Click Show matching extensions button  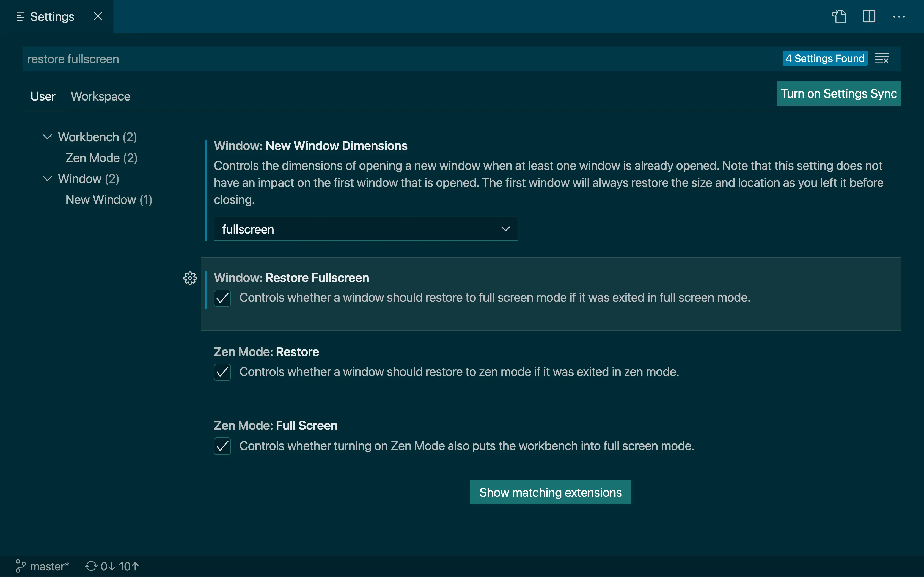pos(550,492)
